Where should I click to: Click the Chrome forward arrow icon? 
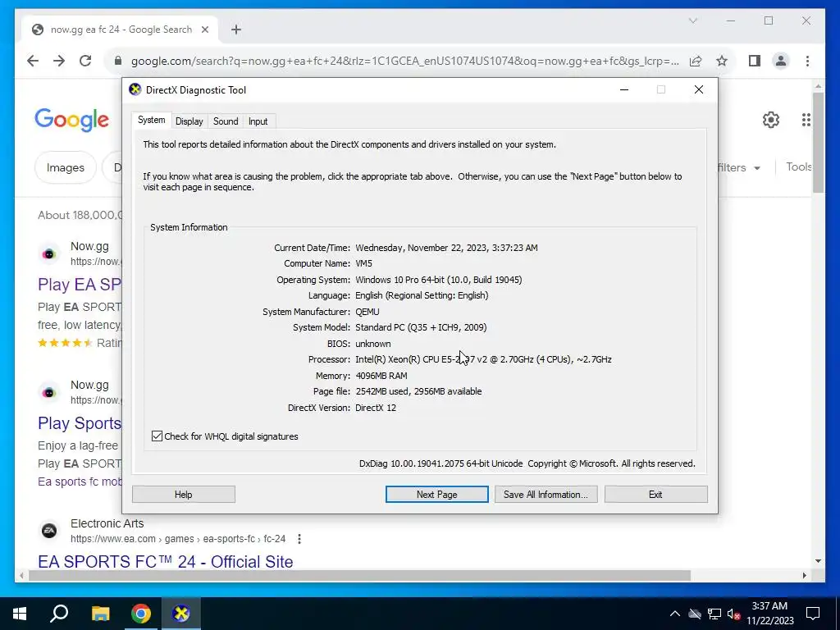(59, 61)
